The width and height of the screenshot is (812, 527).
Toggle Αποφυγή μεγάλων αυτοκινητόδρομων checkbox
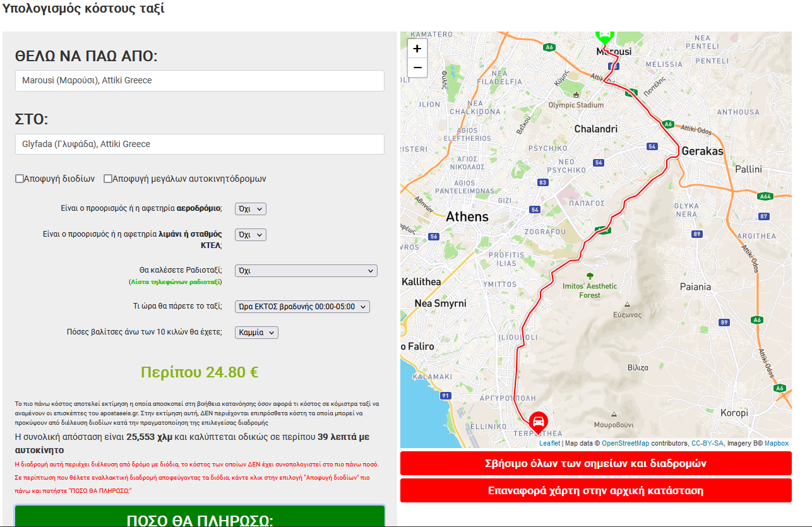(108, 179)
